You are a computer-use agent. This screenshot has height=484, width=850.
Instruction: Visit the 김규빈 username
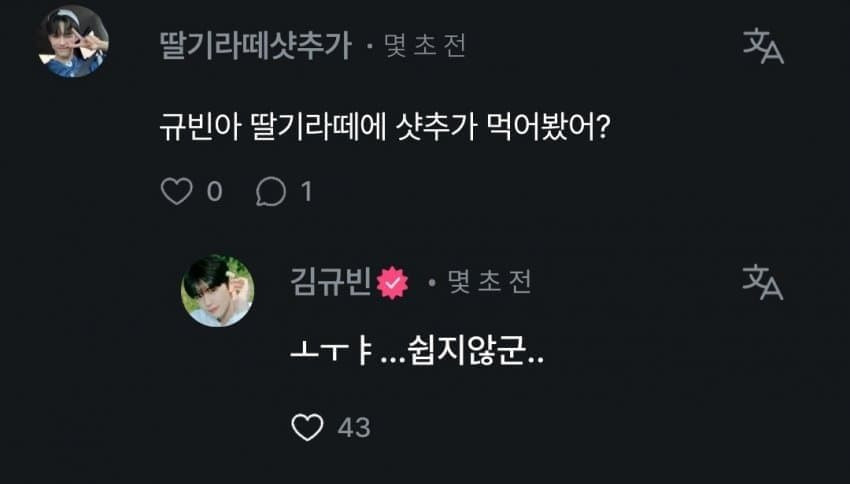[x=331, y=282]
